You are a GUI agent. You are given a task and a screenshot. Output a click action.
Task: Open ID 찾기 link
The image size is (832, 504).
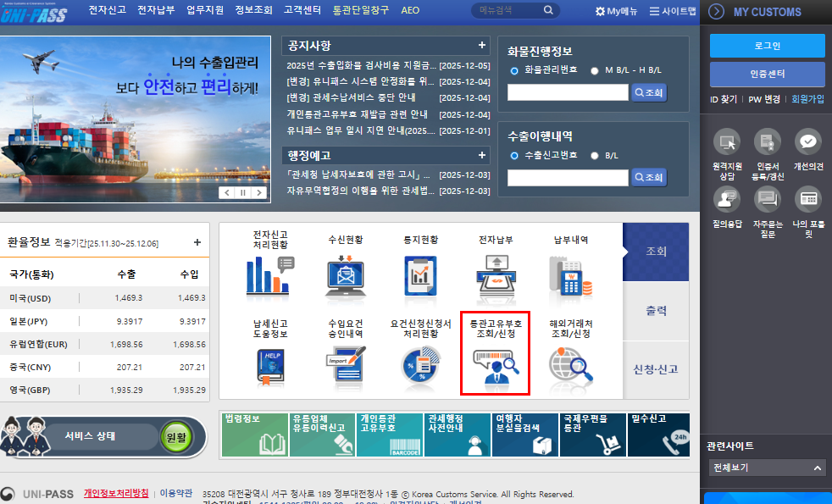[724, 99]
